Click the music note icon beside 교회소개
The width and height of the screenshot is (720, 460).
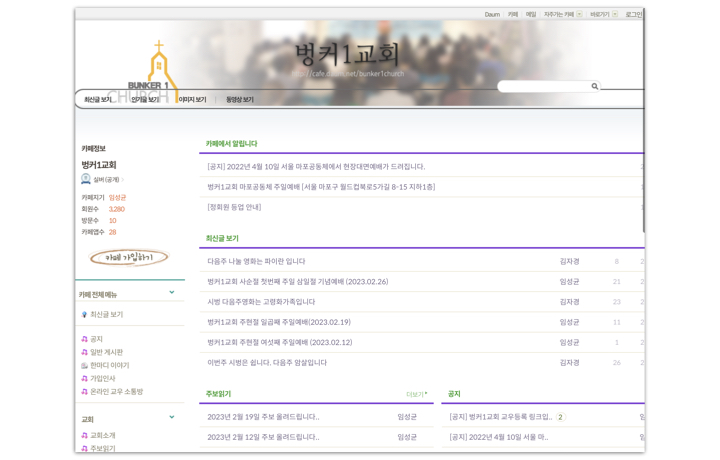84,435
